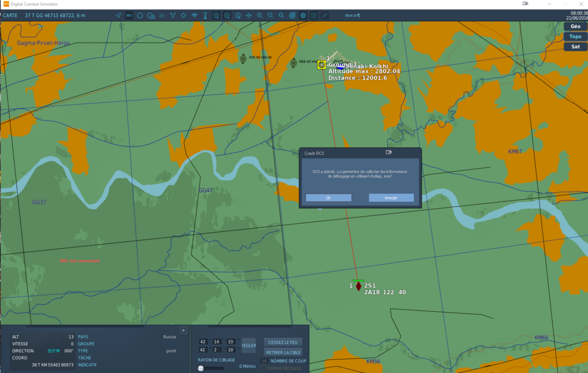
Task: Click the zoom-to-fit magnifier icon
Action: tap(281, 15)
